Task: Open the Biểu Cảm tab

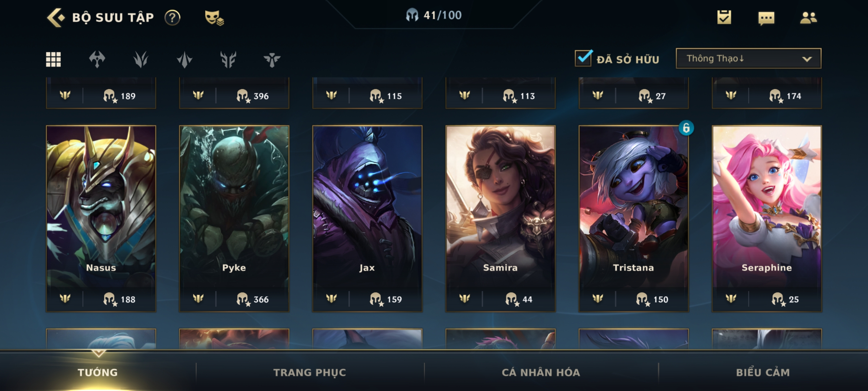Action: click(x=763, y=372)
